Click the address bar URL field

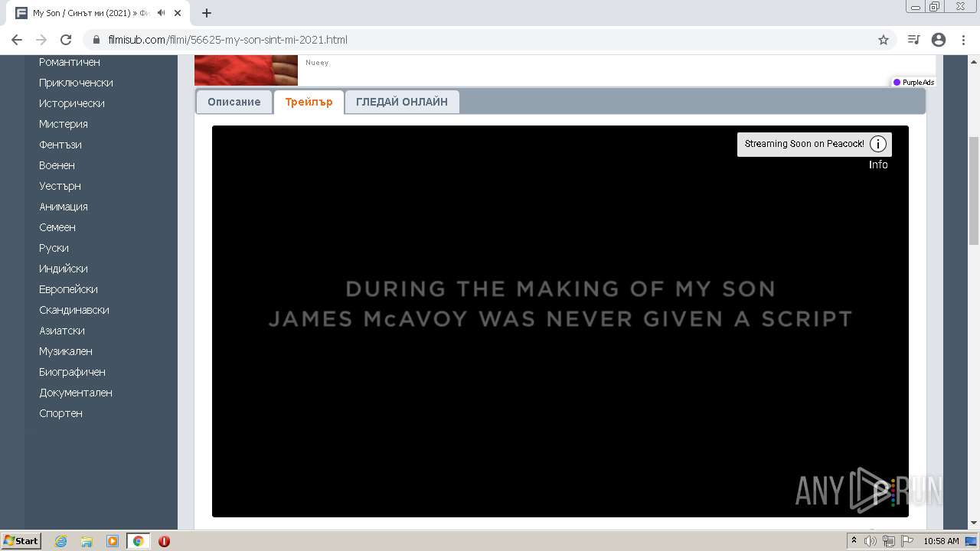pos(490,40)
